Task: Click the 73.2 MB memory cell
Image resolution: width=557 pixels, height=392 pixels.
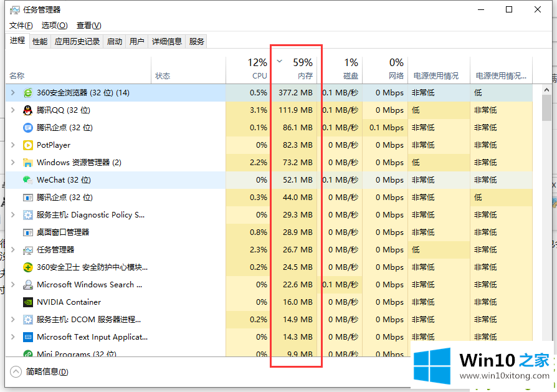Action: click(294, 163)
